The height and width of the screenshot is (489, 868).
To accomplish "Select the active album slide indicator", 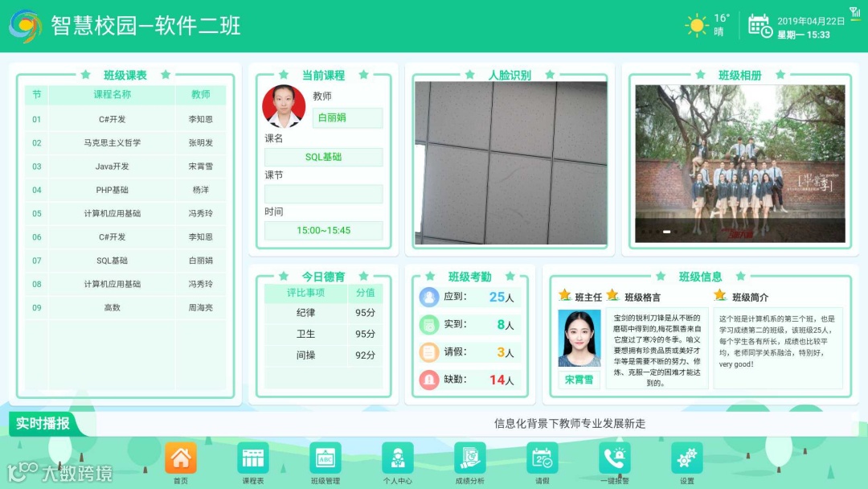I will pyautogui.click(x=666, y=232).
